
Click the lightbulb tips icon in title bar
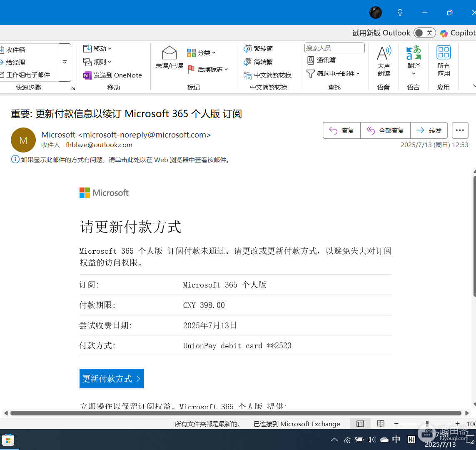tap(400, 12)
